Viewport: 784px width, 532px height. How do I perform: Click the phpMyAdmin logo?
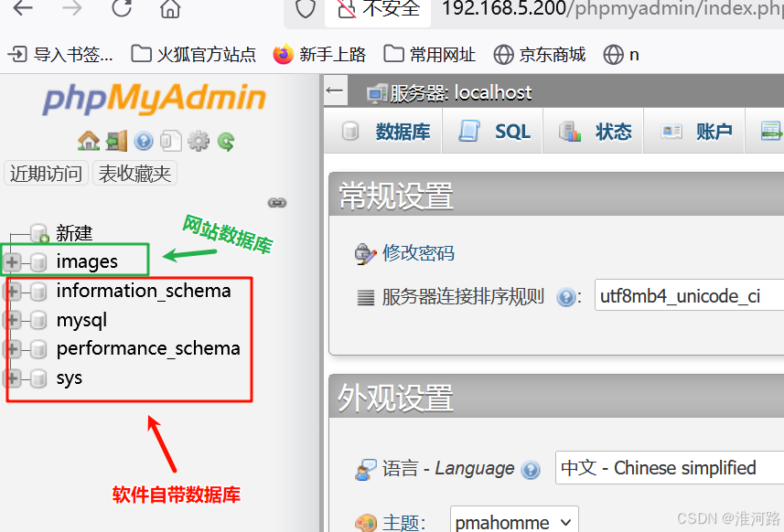pos(155,99)
